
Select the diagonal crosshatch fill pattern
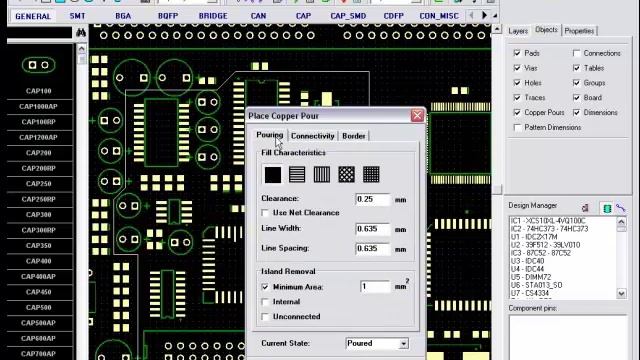346,175
